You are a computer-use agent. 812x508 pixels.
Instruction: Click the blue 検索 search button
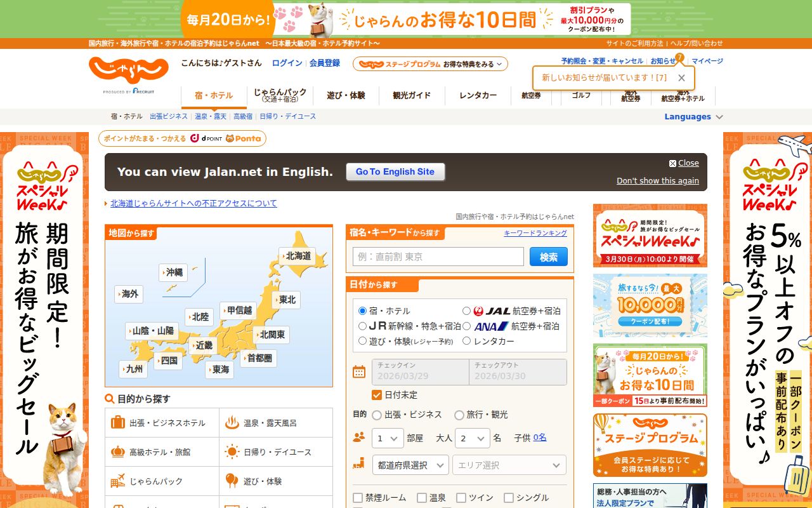click(549, 257)
